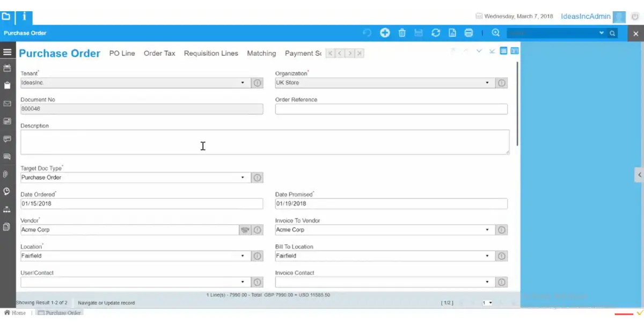Click the Delete trash icon in toolbar
The height and width of the screenshot is (322, 644).
pyautogui.click(x=402, y=33)
